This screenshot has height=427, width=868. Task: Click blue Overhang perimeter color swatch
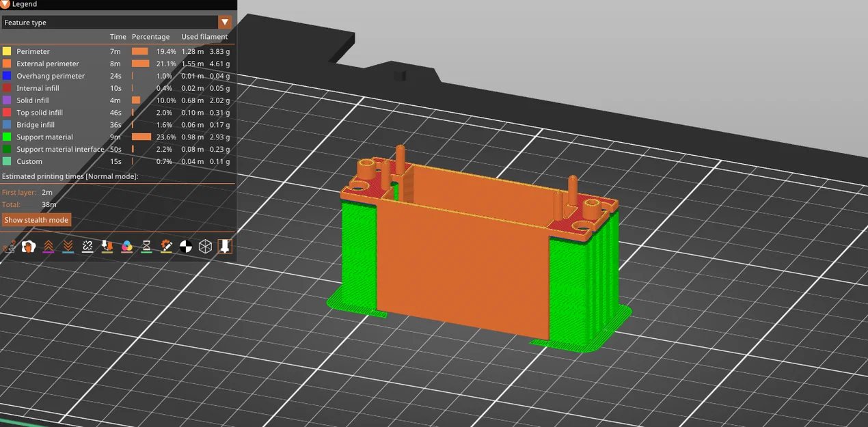pyautogui.click(x=7, y=76)
